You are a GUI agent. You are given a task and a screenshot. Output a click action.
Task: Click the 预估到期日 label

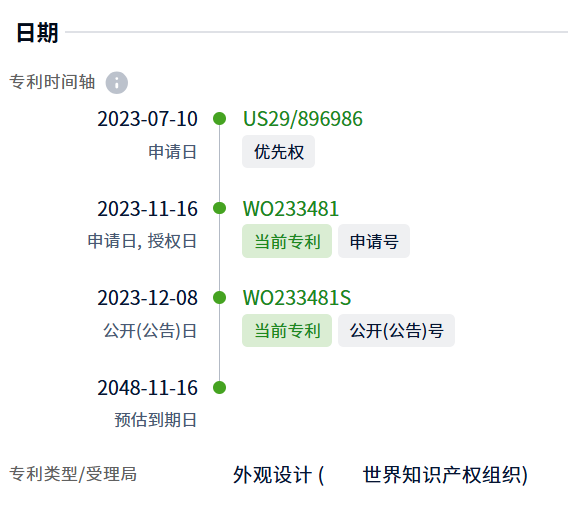pos(156,420)
